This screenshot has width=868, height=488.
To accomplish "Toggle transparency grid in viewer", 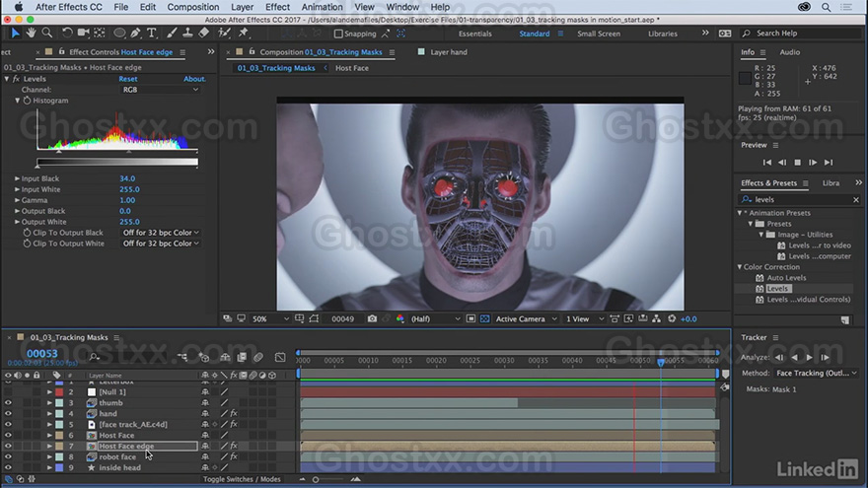I will coord(485,318).
